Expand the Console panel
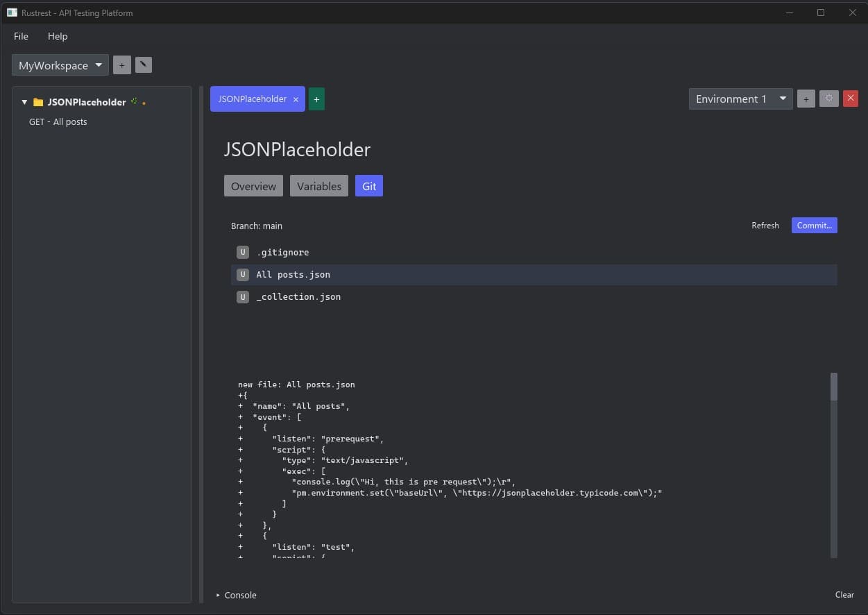This screenshot has height=615, width=868. pos(236,595)
